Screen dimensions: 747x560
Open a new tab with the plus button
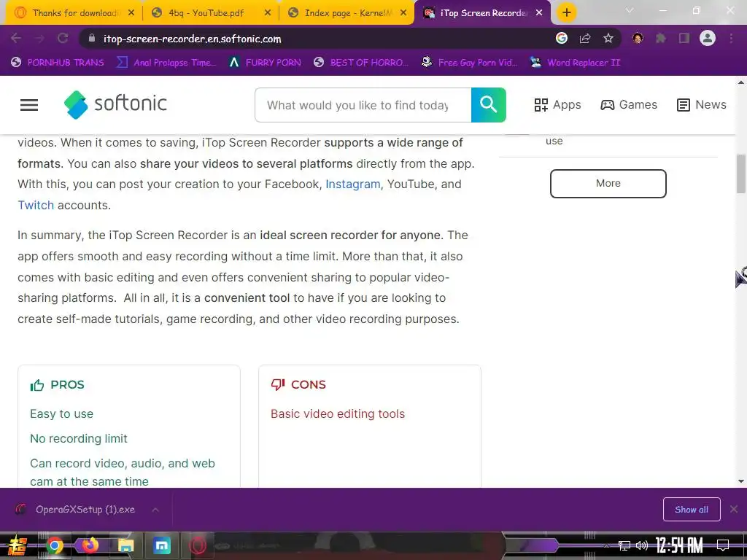(566, 13)
